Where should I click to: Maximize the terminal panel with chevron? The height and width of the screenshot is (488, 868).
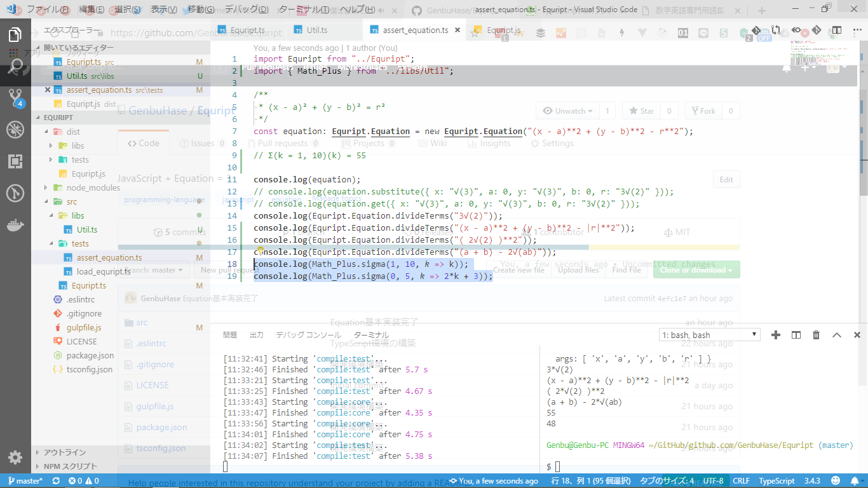(x=837, y=335)
